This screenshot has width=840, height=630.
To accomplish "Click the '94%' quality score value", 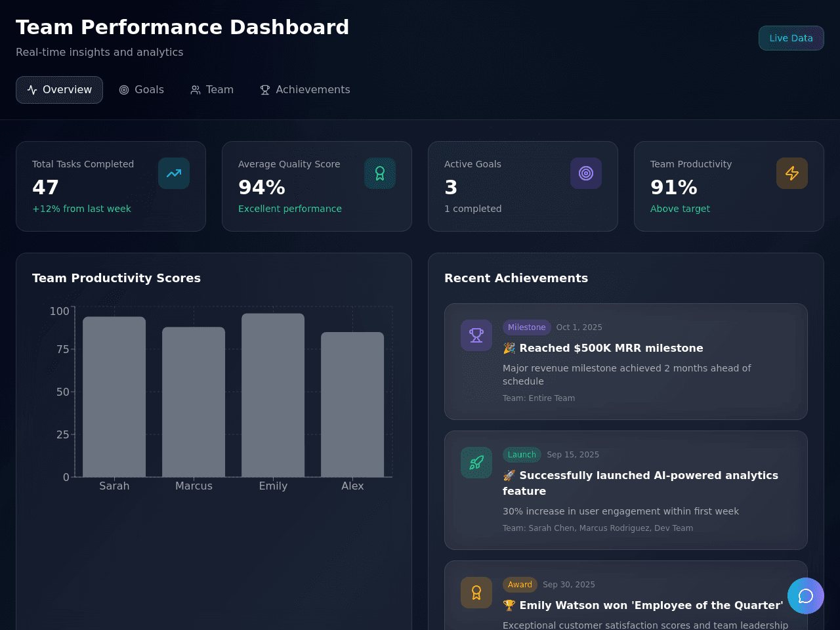I will (262, 188).
